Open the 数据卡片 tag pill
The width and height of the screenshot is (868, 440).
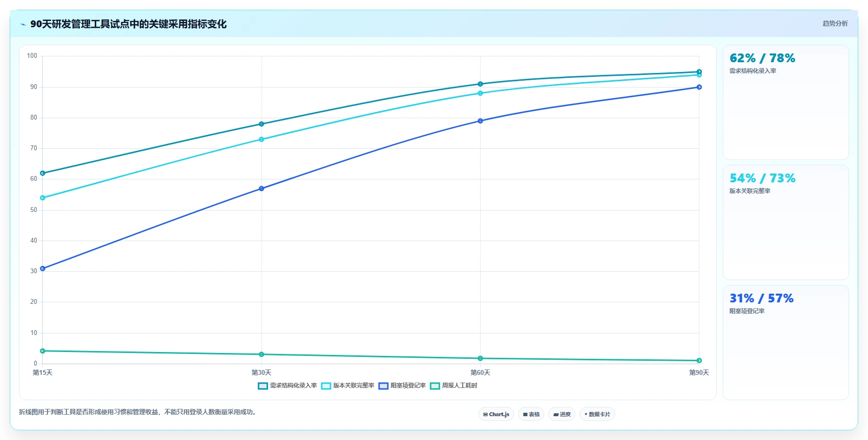(x=597, y=414)
